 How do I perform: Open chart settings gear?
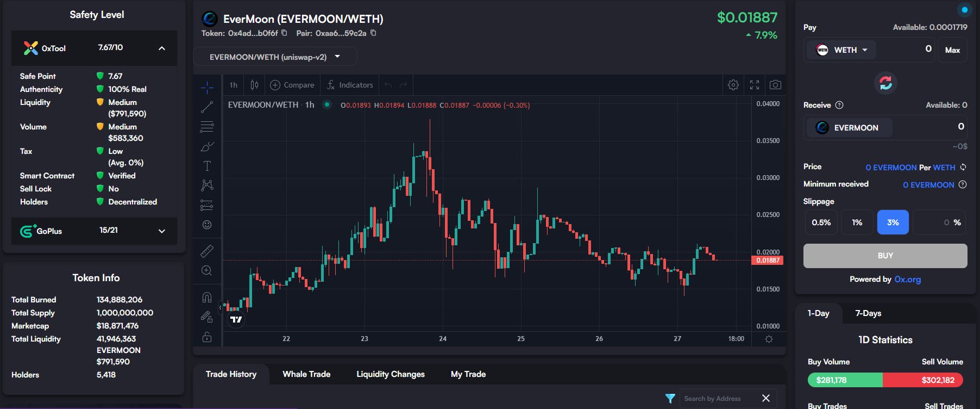[x=733, y=85]
